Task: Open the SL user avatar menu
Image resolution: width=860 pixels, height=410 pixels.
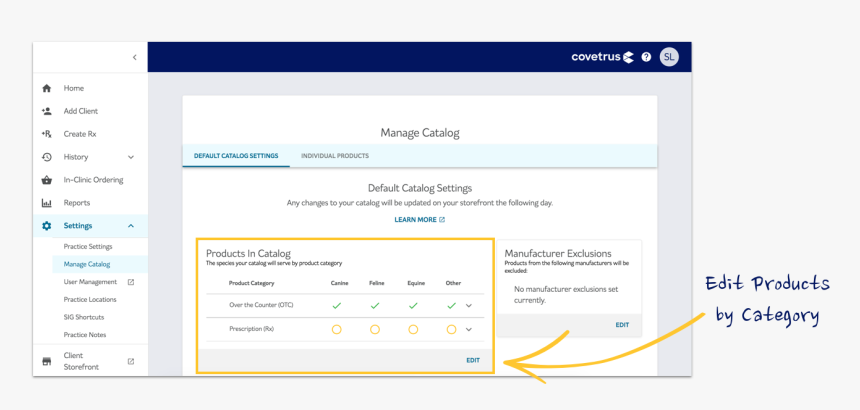Action: click(669, 57)
